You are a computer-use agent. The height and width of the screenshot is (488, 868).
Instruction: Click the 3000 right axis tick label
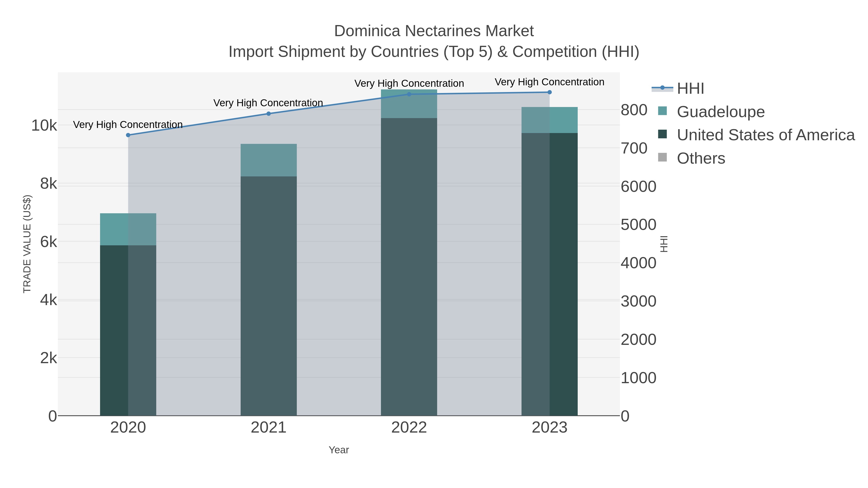pyautogui.click(x=638, y=301)
